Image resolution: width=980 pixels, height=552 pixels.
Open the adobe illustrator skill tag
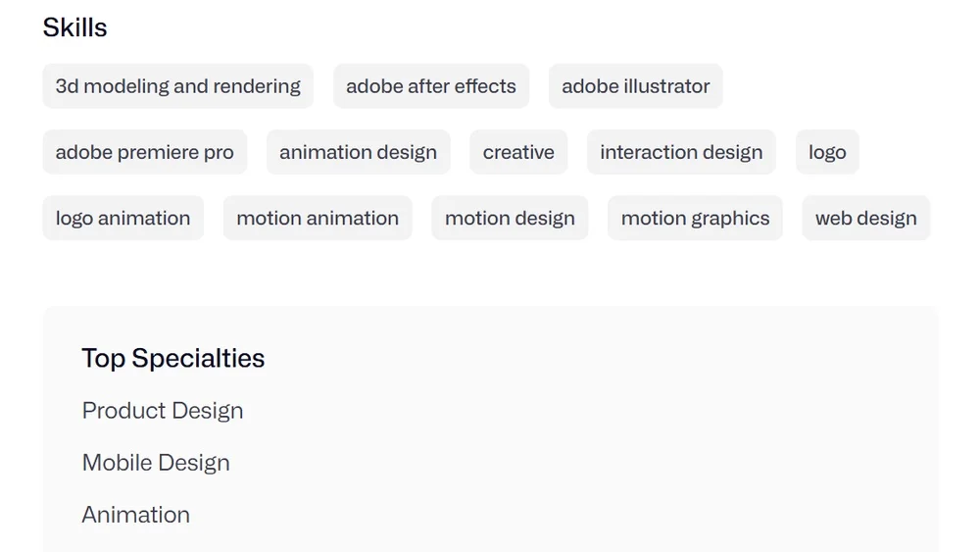635,86
